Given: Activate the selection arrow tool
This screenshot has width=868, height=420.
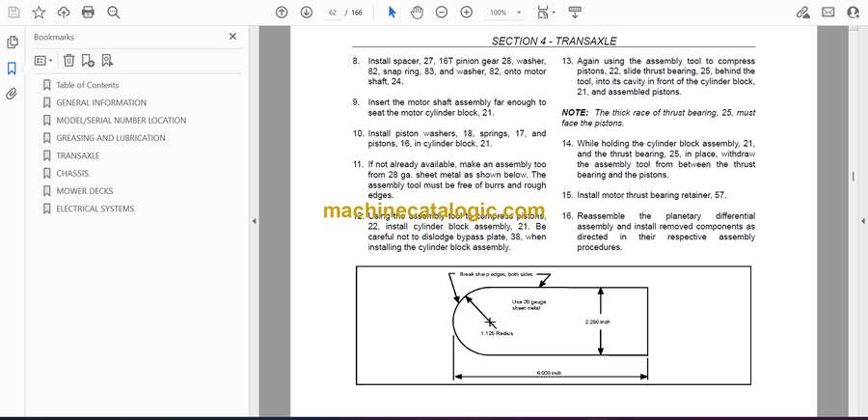Looking at the screenshot, I should click(392, 13).
